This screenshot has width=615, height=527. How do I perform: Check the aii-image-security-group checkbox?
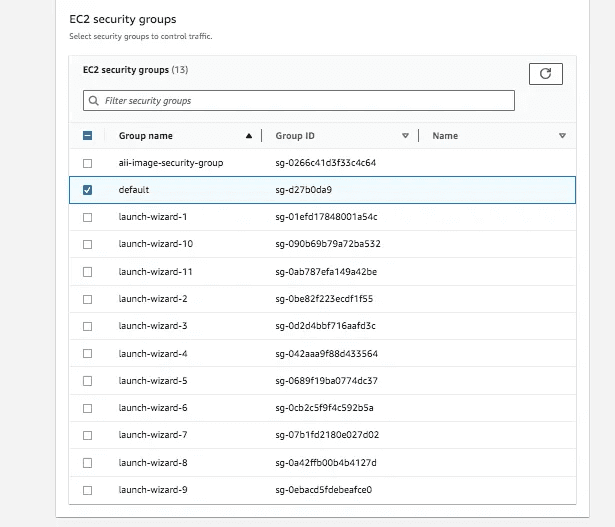point(87,163)
